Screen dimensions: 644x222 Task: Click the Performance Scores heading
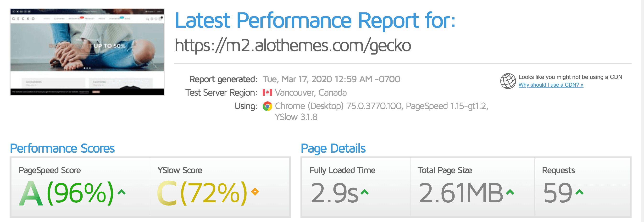pos(62,149)
